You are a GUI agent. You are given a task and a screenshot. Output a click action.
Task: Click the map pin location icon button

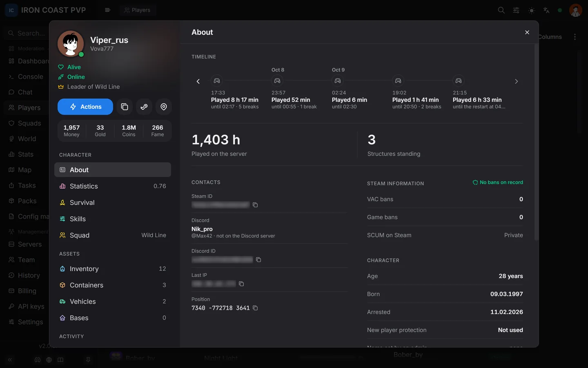164,107
